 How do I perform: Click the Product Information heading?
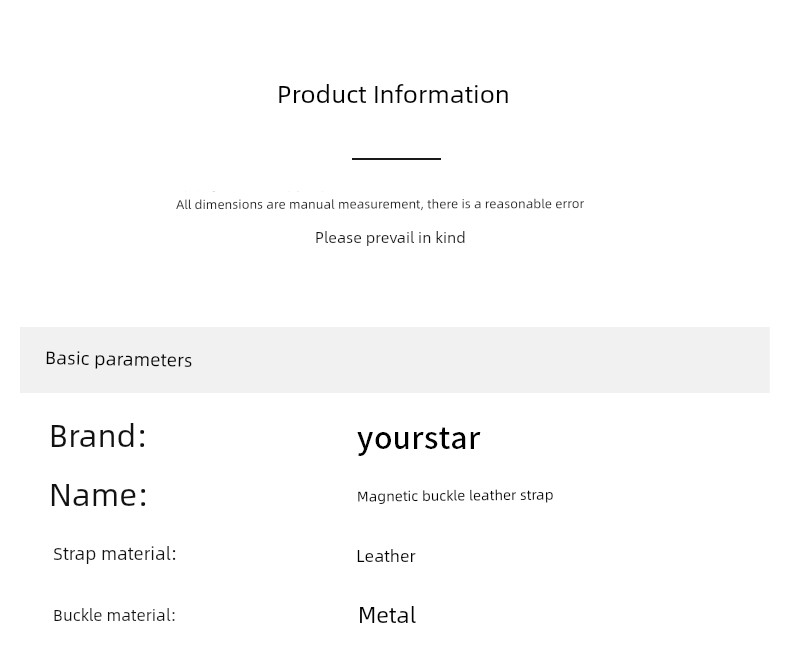click(x=393, y=95)
